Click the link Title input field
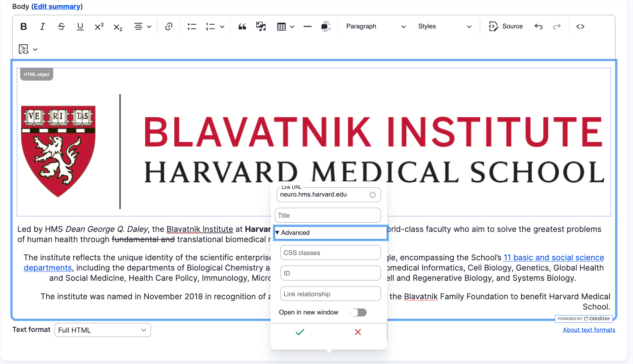This screenshot has height=364, width=633. click(x=328, y=215)
